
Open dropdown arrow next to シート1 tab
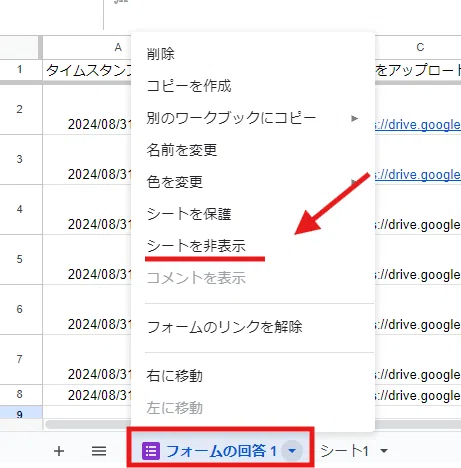tap(384, 451)
